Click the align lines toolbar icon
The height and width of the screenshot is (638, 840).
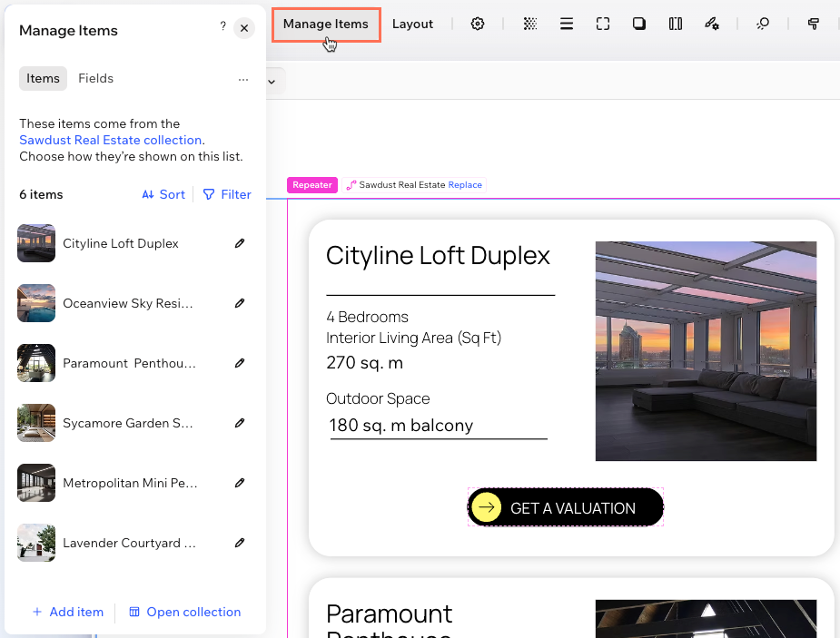(567, 25)
